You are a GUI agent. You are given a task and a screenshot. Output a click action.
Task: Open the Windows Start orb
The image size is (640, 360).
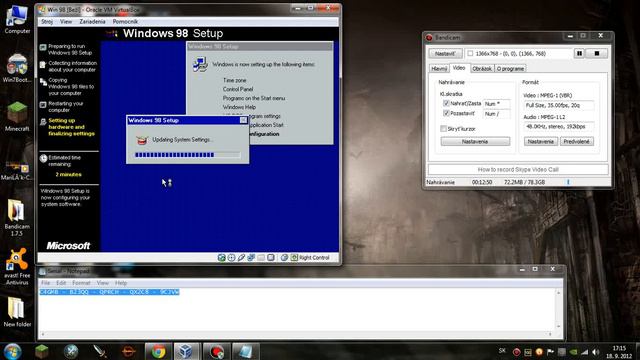[x=13, y=351]
